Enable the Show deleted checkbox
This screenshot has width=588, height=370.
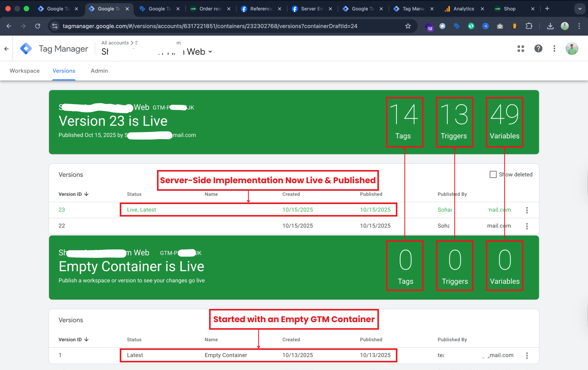tap(493, 174)
